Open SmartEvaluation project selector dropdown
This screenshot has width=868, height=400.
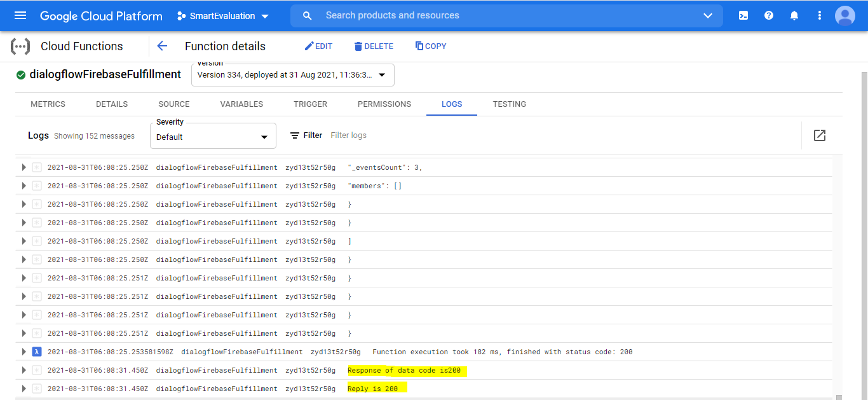(223, 16)
